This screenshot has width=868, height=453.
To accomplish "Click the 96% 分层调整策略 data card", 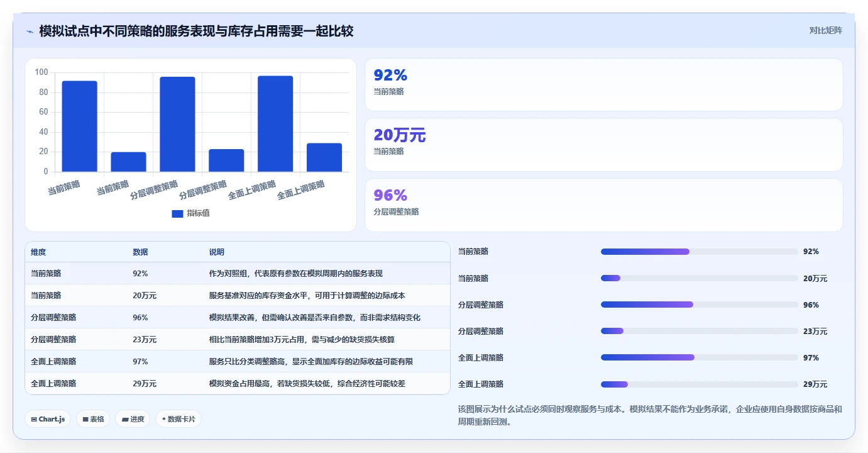I will click(603, 205).
